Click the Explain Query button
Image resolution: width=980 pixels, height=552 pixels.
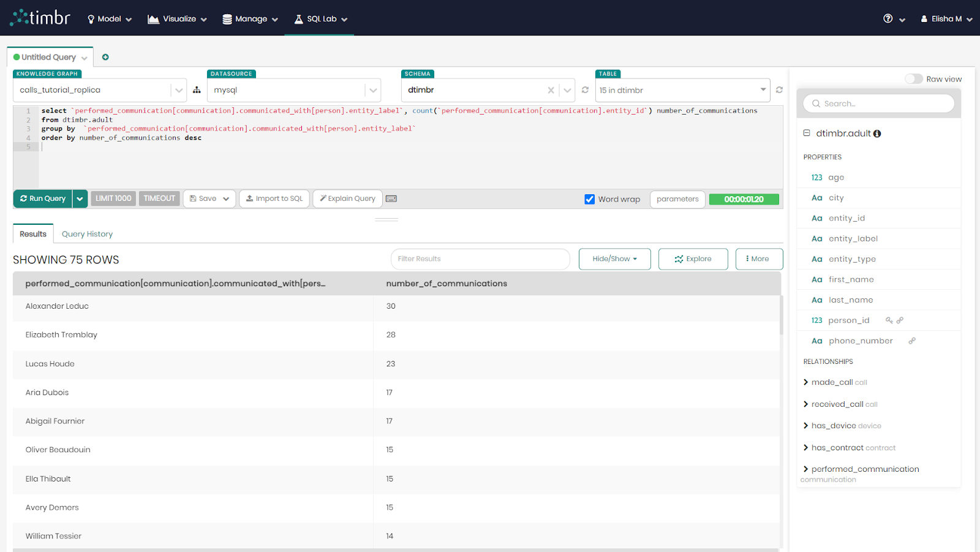[x=347, y=198]
